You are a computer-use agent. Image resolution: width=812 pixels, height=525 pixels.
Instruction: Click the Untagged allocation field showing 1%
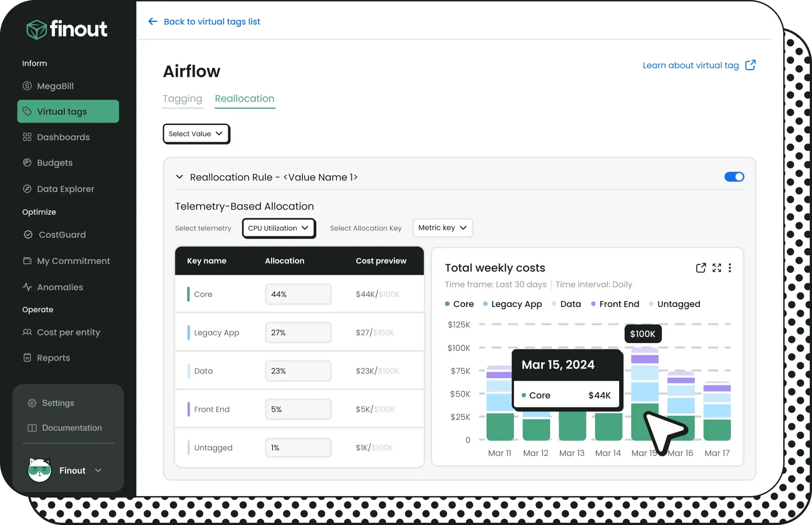[298, 447]
